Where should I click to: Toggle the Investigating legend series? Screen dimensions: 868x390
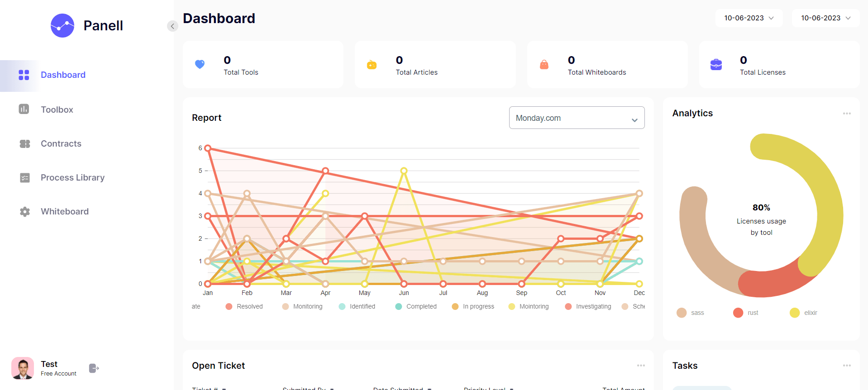pos(588,306)
